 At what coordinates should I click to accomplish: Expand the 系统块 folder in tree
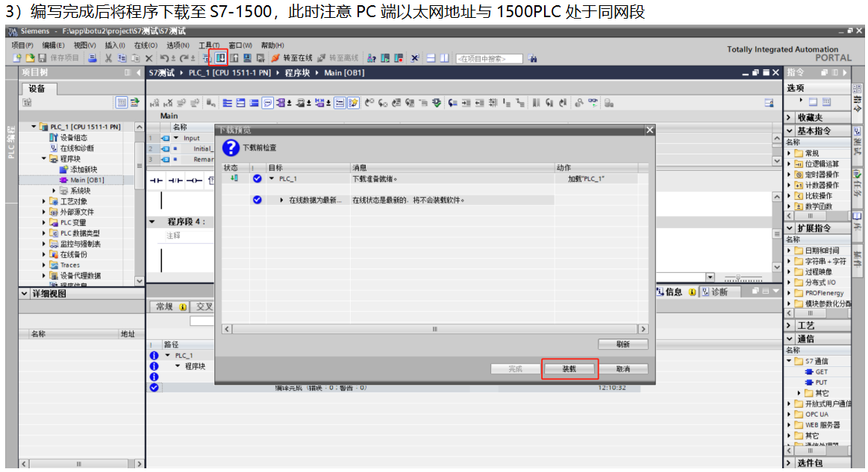tap(54, 191)
